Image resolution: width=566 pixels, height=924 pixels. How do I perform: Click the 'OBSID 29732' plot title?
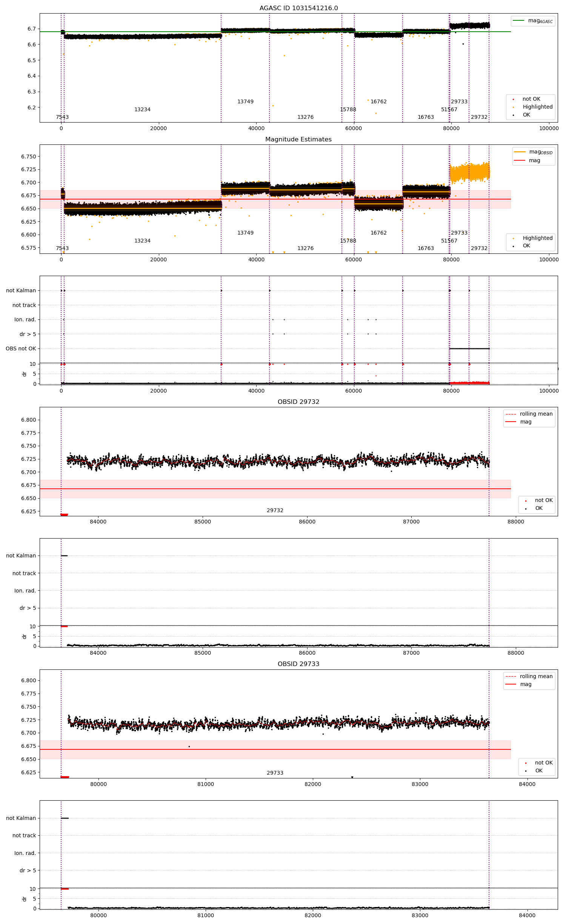pyautogui.click(x=298, y=402)
